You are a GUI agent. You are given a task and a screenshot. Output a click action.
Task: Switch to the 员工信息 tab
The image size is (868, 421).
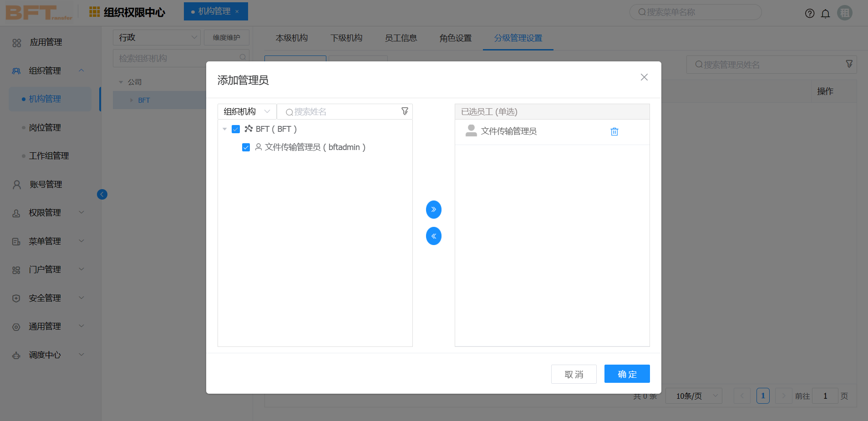400,38
